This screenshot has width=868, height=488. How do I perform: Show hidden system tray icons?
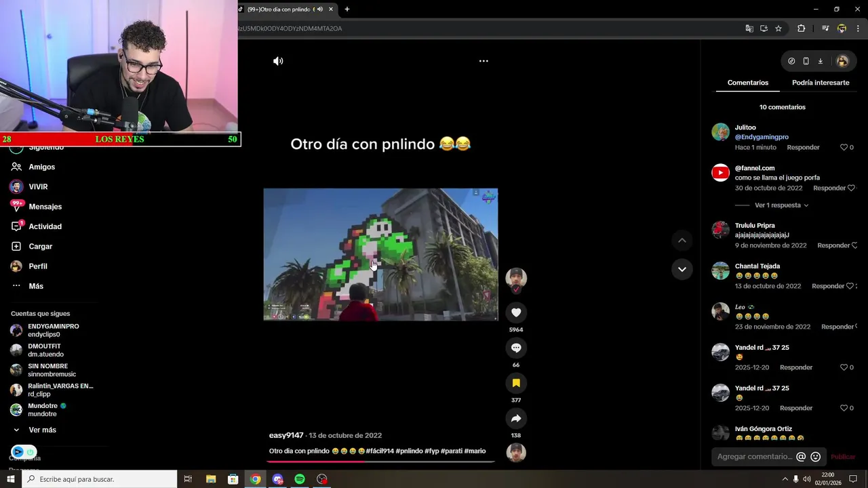pyautogui.click(x=785, y=479)
